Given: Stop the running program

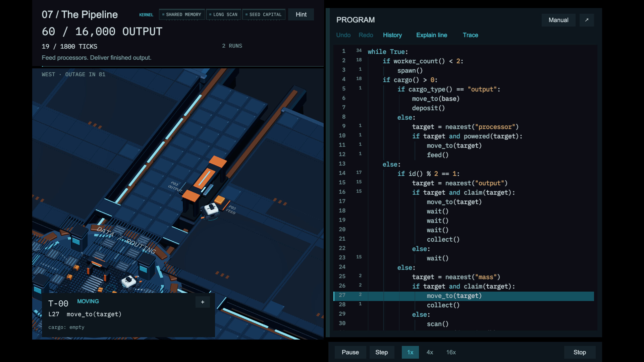Looking at the screenshot, I should point(580,352).
